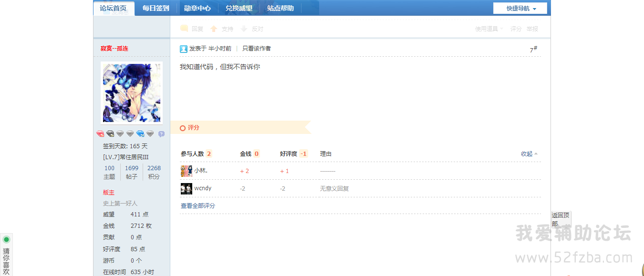The height and width of the screenshot is (276, 644).
Task: Open rater wcndy name link
Action: (x=203, y=188)
